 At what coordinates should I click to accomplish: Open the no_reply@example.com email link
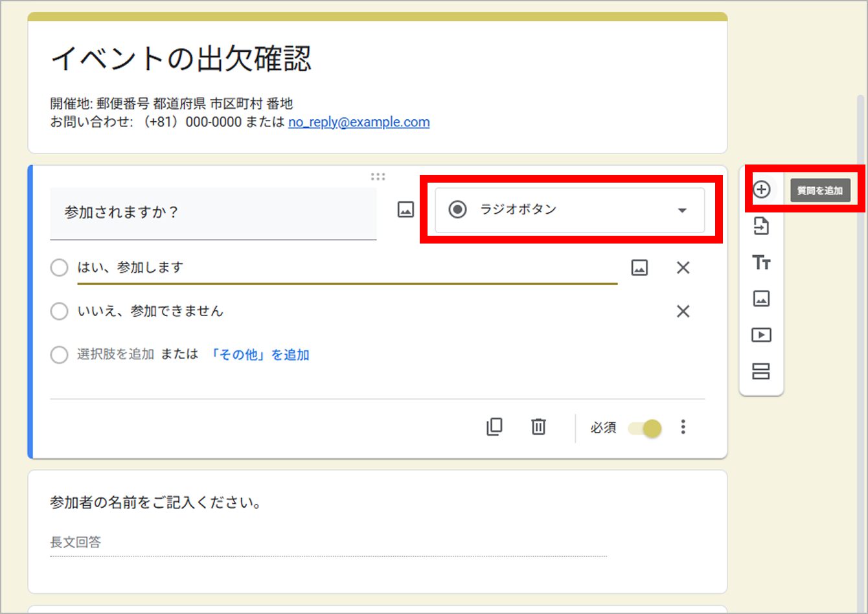tap(359, 122)
